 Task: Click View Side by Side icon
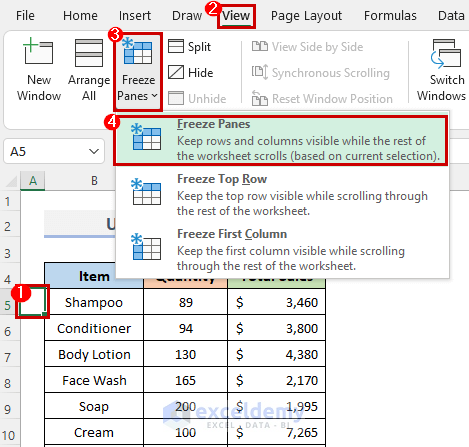pos(260,46)
